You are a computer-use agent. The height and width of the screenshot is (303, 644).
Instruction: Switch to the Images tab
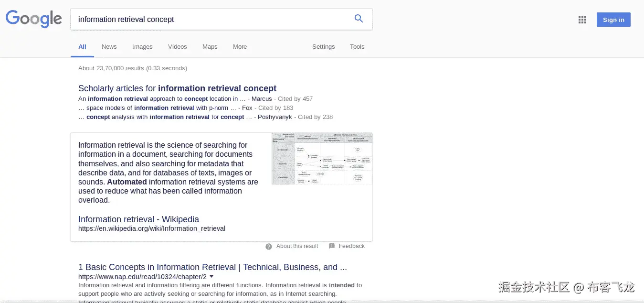(142, 47)
